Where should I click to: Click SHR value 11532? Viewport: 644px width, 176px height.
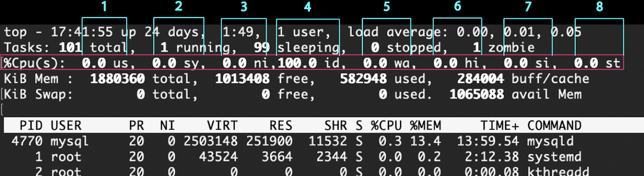coord(328,141)
